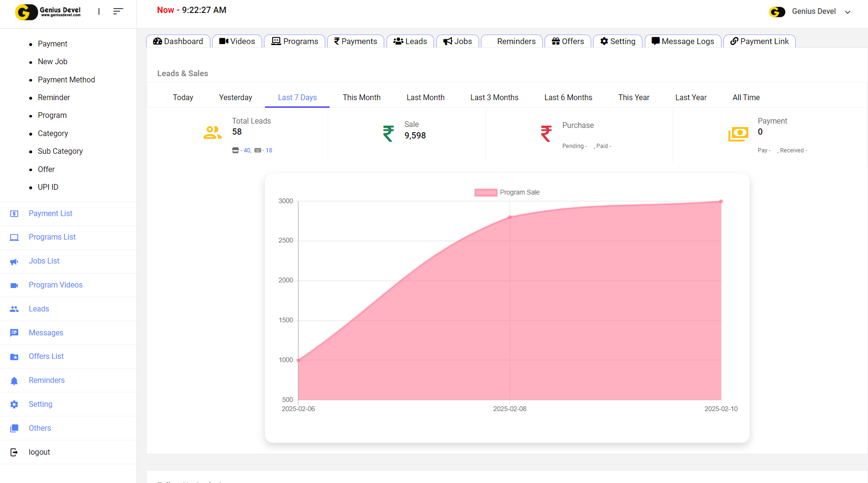Screen dimensions: 868x483
Task: Click the Offers List folder star icon
Action: [x=14, y=357]
